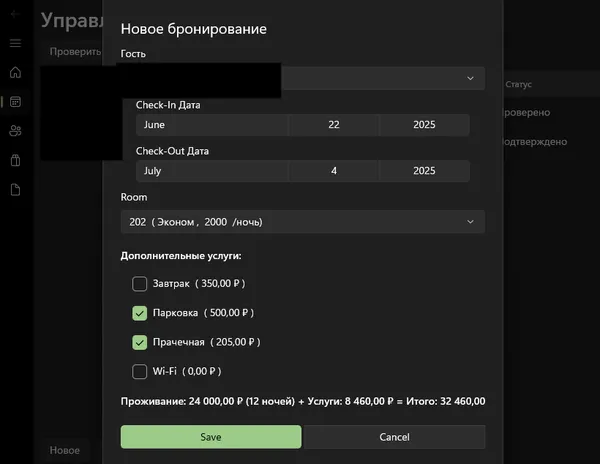Open the Room 202 Эконом dropdown
600x464 pixels.
pyautogui.click(x=302, y=221)
